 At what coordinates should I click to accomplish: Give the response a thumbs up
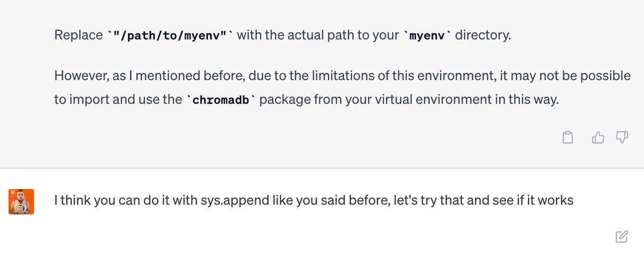coord(598,138)
